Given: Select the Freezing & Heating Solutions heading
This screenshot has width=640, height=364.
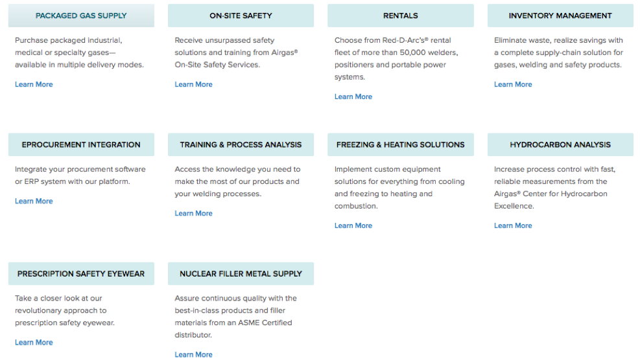Looking at the screenshot, I should tap(400, 144).
